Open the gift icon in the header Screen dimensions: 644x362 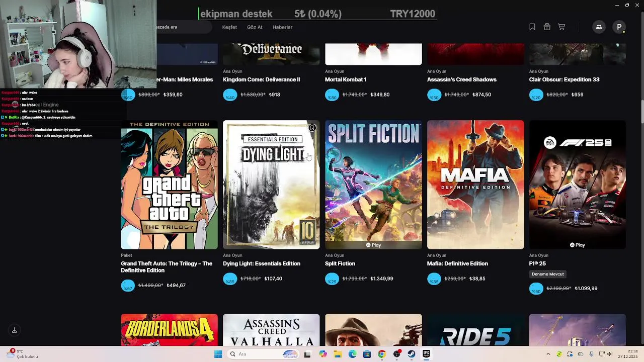pyautogui.click(x=547, y=27)
